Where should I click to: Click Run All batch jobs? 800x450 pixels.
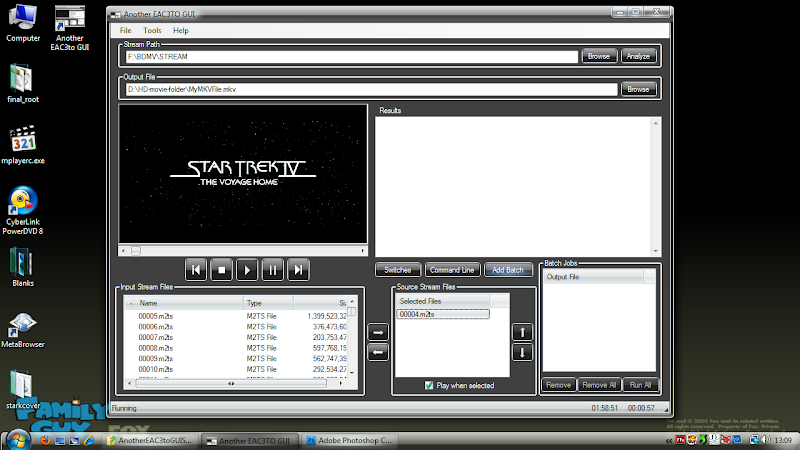(640, 385)
